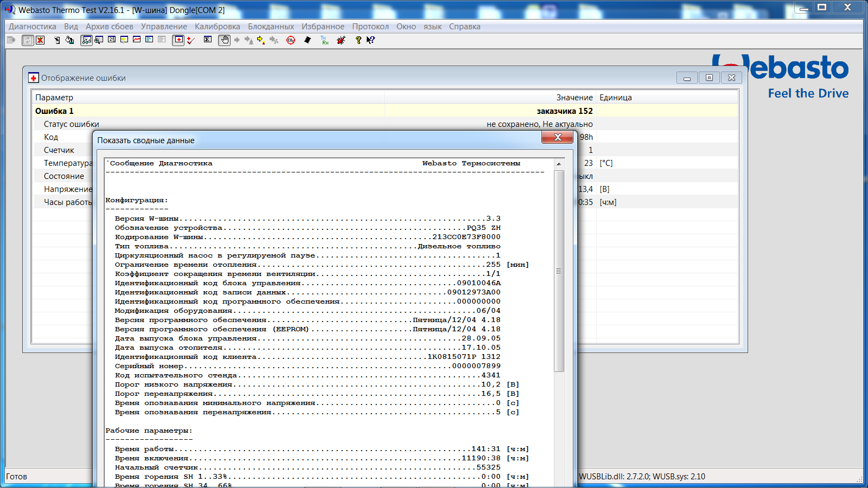This screenshot has width=868, height=488.
Task: Click the summary dialog scrollbar up arrow
Action: pos(559,164)
